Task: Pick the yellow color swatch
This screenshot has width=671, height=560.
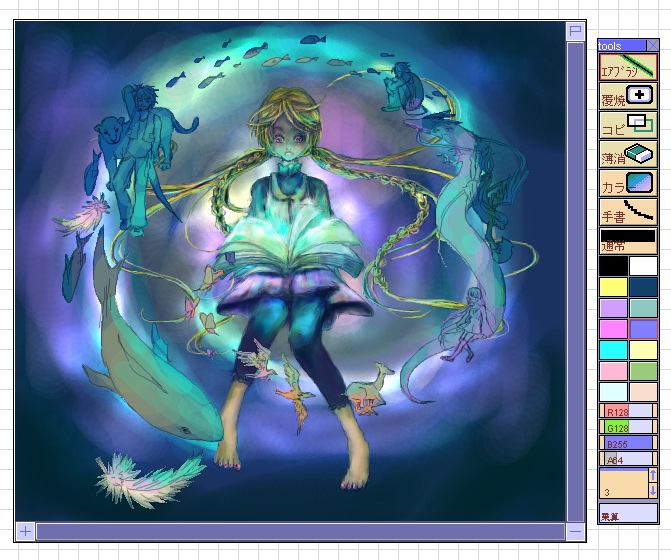Action: pyautogui.click(x=613, y=287)
